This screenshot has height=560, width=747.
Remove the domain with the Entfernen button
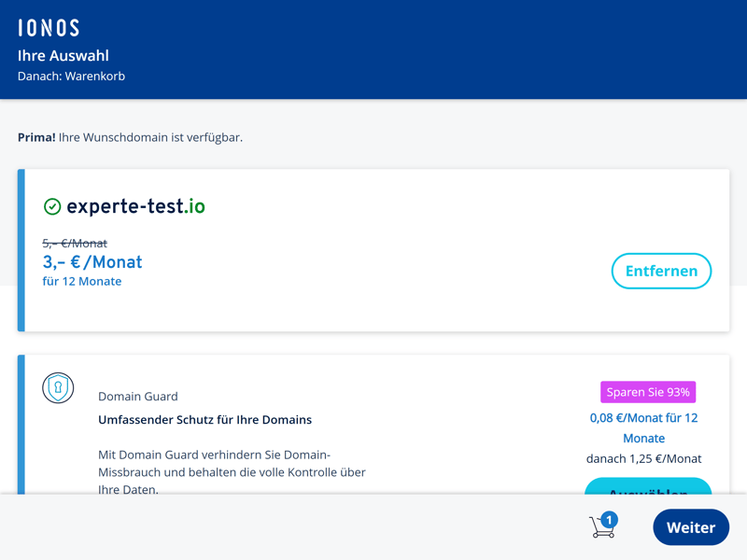coord(661,271)
